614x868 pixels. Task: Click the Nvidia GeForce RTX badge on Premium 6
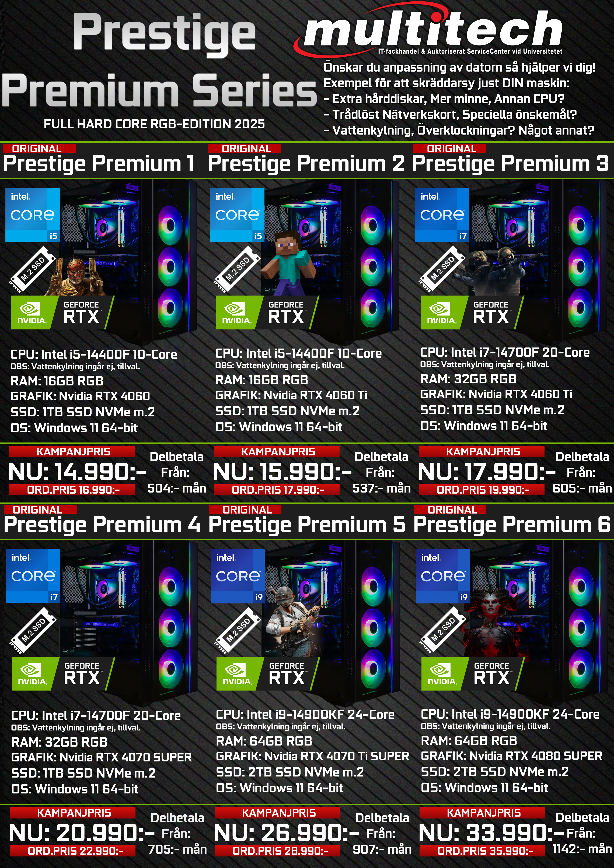coord(473,674)
